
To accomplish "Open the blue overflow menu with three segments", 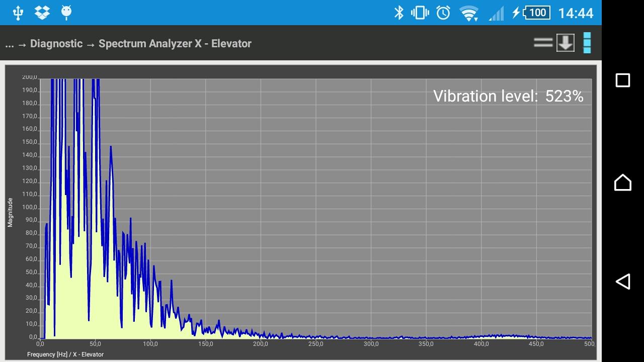I will pos(588,43).
